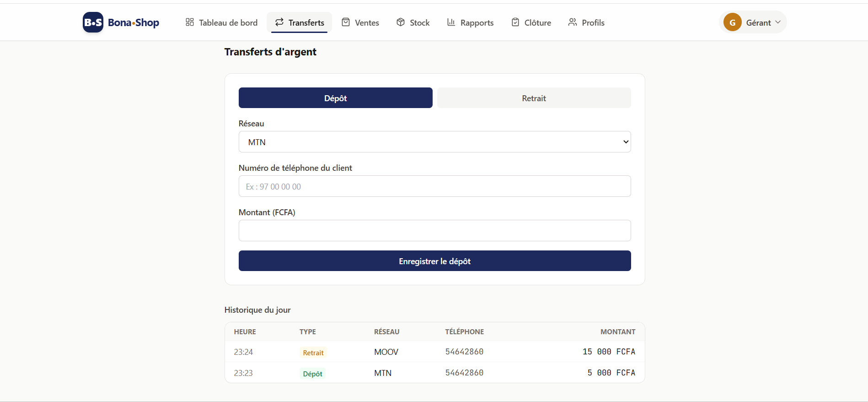The image size is (868, 402).
Task: Open the Tableau de bord page
Action: point(222,22)
